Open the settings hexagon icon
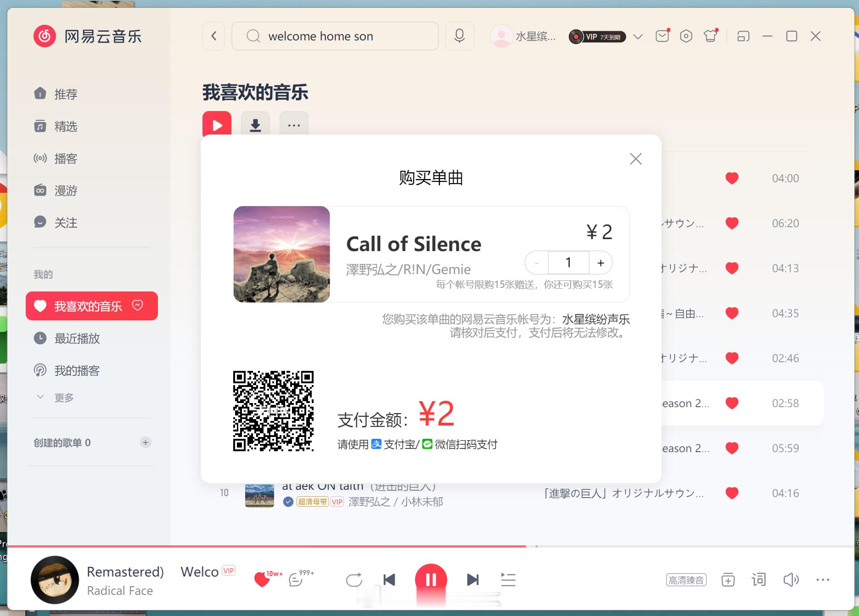 click(686, 36)
